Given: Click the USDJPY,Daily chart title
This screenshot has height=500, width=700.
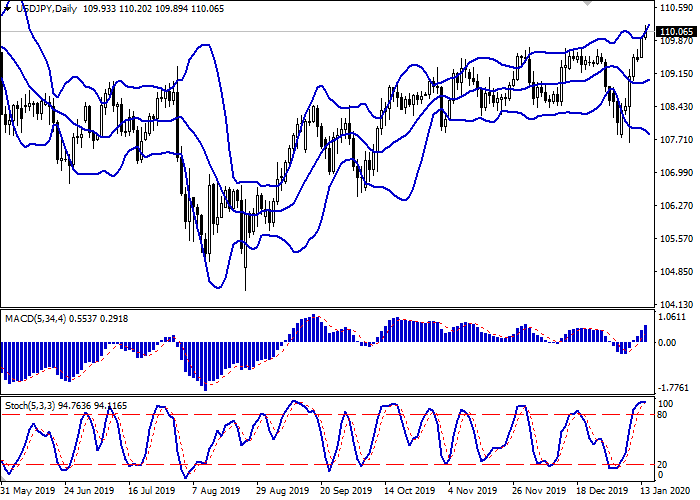Looking at the screenshot, I should pyautogui.click(x=46, y=8).
